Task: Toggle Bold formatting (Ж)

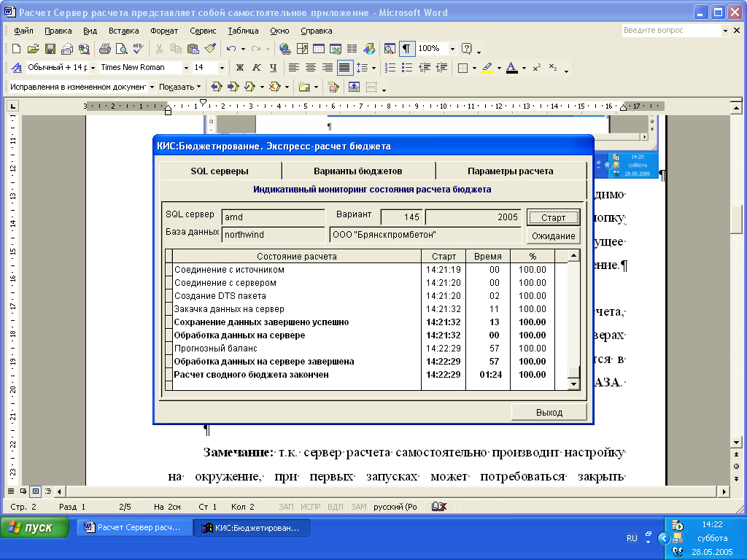Action: point(239,68)
